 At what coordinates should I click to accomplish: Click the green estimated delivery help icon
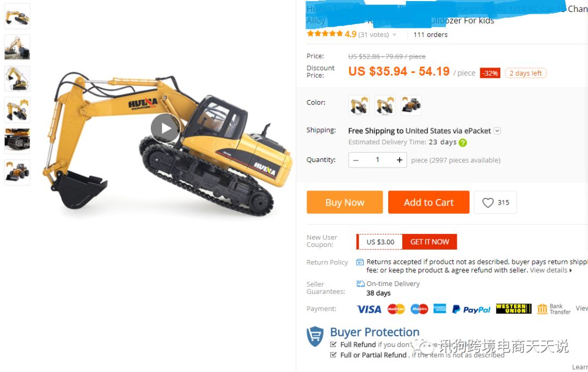463,142
